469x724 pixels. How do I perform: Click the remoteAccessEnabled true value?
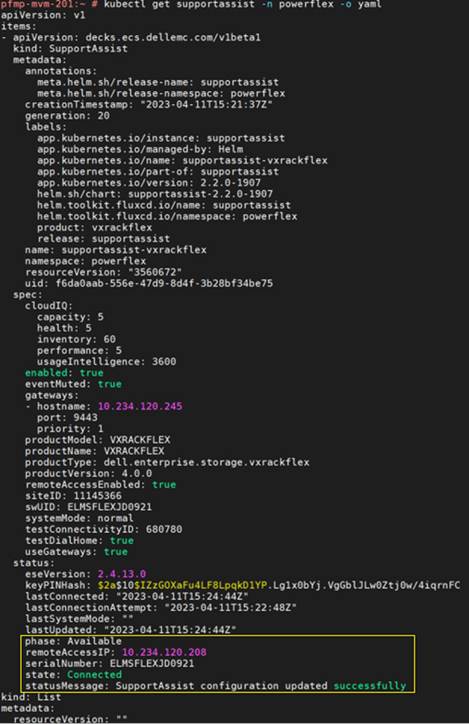click(x=164, y=484)
